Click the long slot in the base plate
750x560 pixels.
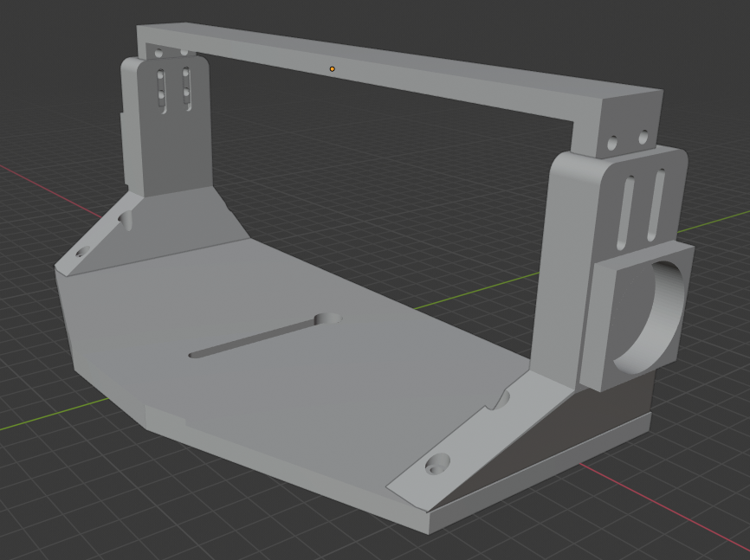[x=266, y=335]
